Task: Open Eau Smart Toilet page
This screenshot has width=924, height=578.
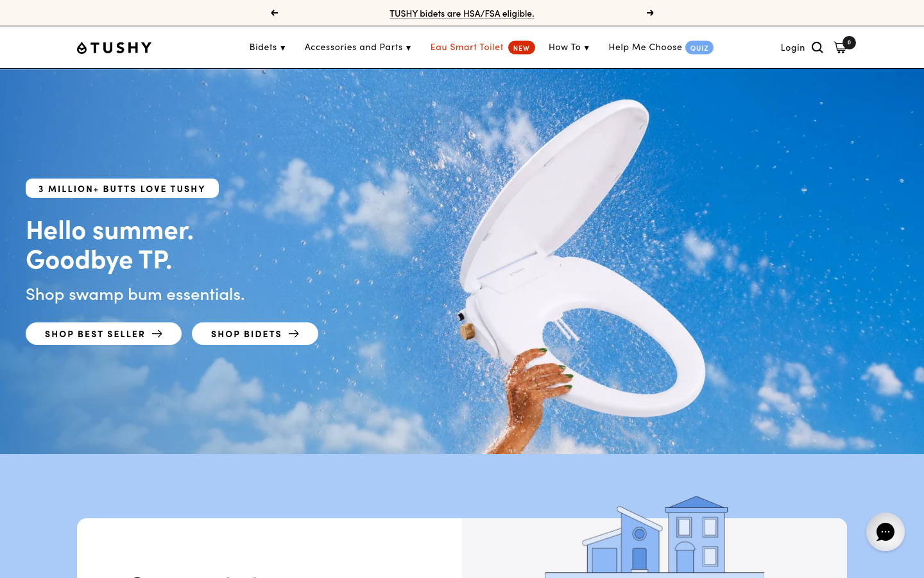Action: [x=482, y=47]
